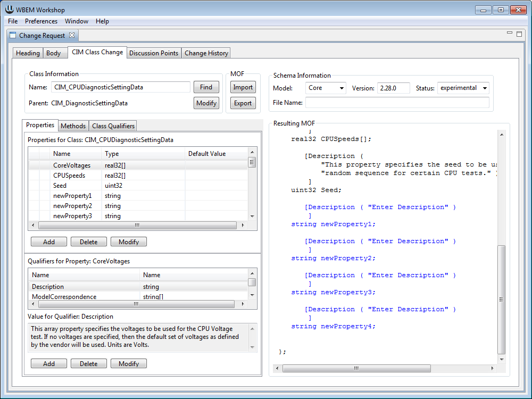Open the Status dropdown showing experimental
This screenshot has height=399, width=532.
pyautogui.click(x=463, y=88)
